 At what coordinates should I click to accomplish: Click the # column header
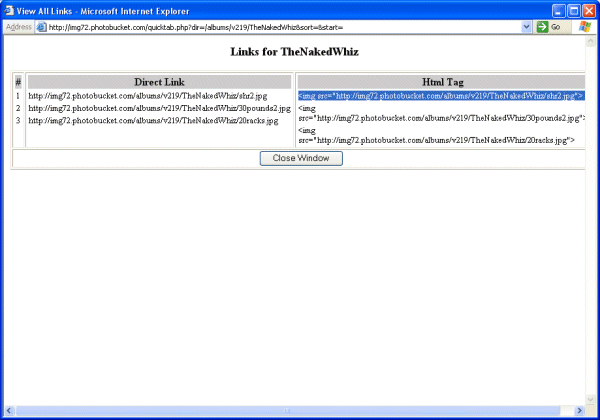coord(18,82)
